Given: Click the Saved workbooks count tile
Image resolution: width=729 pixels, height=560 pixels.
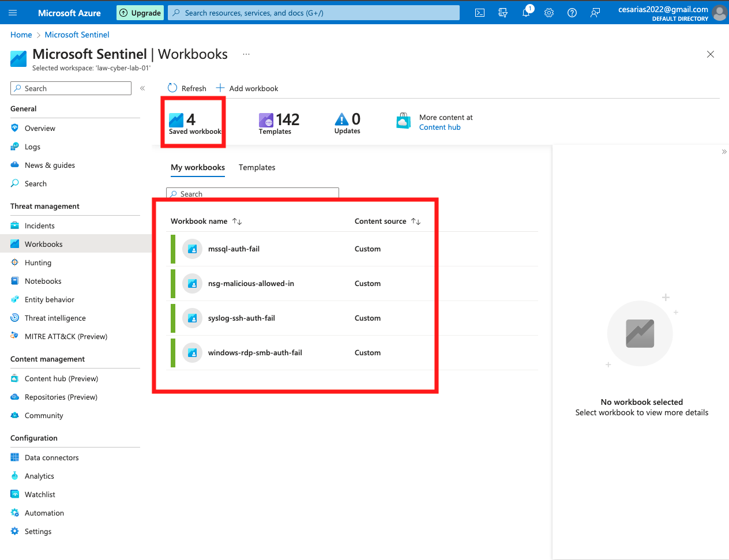Looking at the screenshot, I should tap(194, 123).
